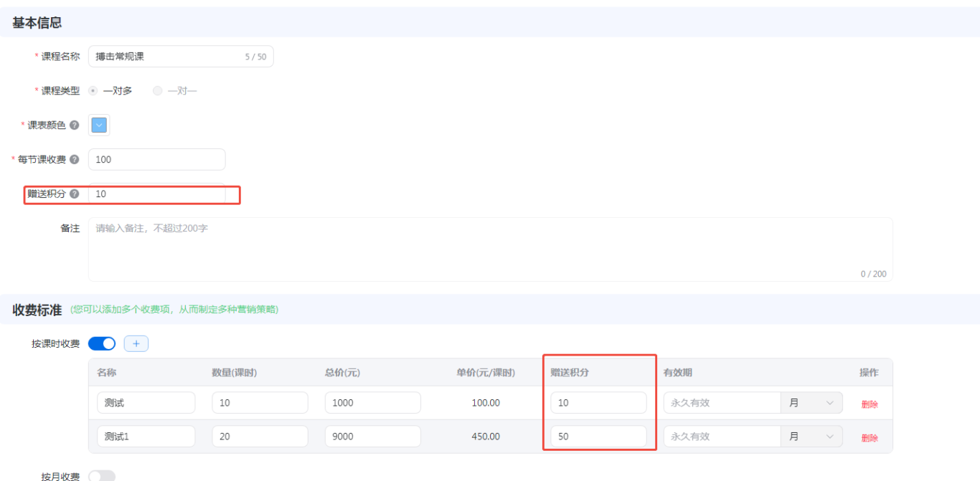Click the 备注 textarea

[x=490, y=249]
